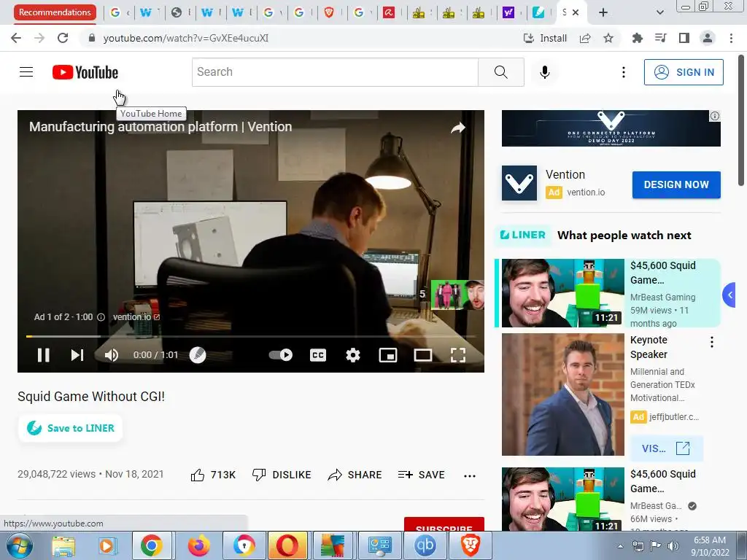The height and width of the screenshot is (560, 747).
Task: Click the address bar URL
Action: 186,38
